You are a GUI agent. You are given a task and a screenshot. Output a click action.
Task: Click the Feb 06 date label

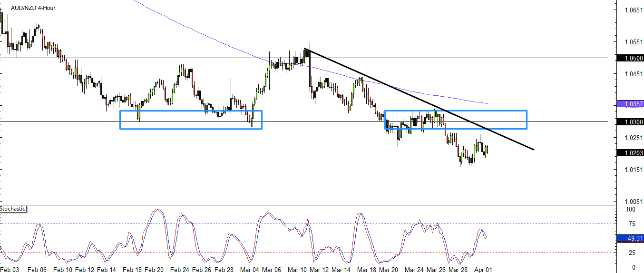click(37, 270)
